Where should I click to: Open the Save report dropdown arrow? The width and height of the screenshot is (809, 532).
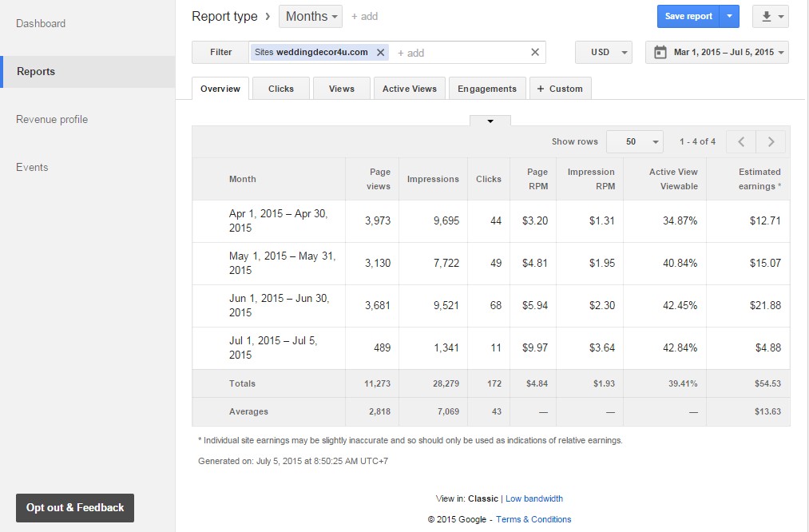coord(730,16)
